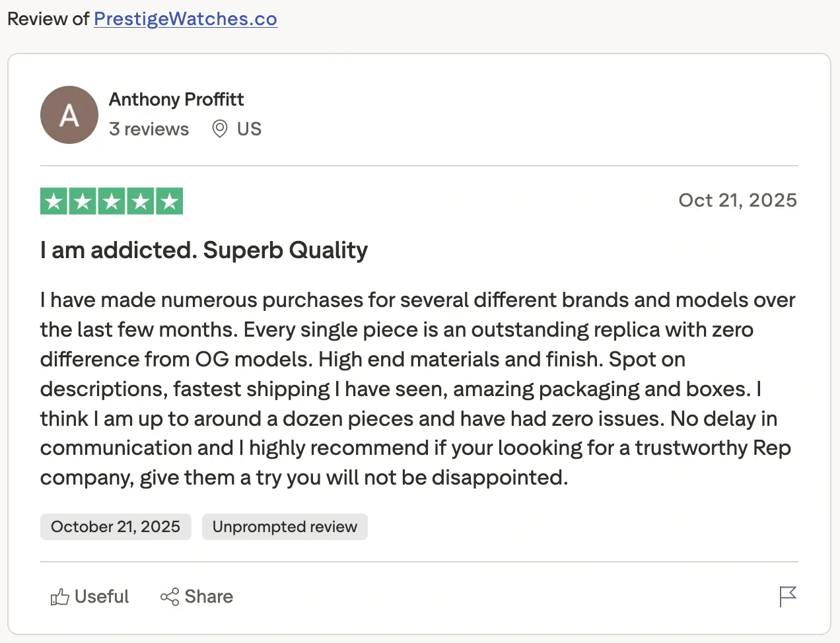The width and height of the screenshot is (840, 643).
Task: Click the Oct 21, 2025 review date
Action: (x=738, y=200)
